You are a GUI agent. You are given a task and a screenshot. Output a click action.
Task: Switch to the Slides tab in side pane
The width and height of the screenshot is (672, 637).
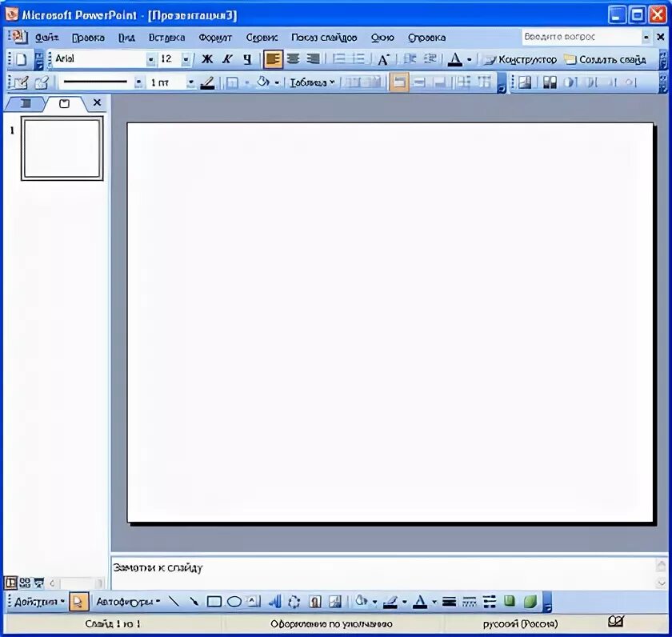pos(64,103)
